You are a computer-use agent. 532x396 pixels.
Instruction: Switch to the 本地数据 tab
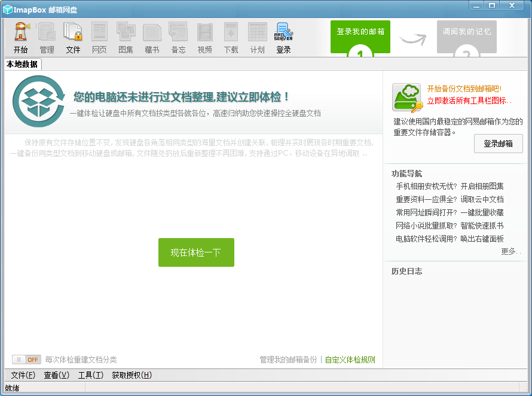point(22,64)
